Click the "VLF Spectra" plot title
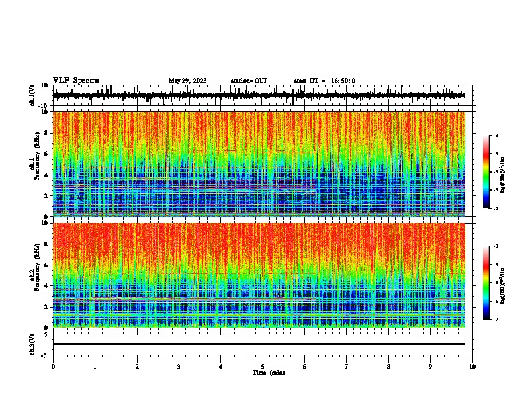The width and height of the screenshot is (532, 411). point(76,80)
